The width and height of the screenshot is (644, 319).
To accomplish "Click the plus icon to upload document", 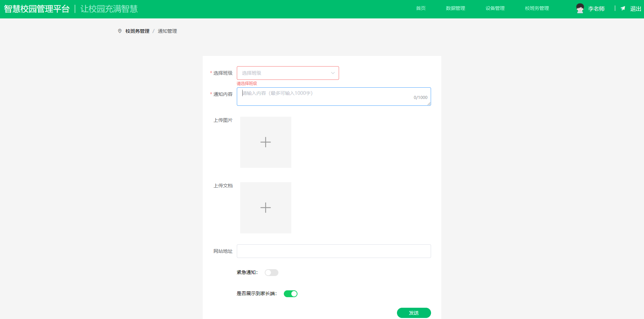I will [x=265, y=208].
